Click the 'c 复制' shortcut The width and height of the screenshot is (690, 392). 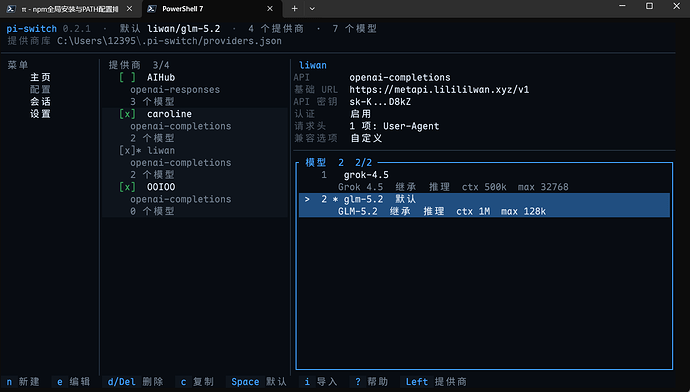pos(197,381)
